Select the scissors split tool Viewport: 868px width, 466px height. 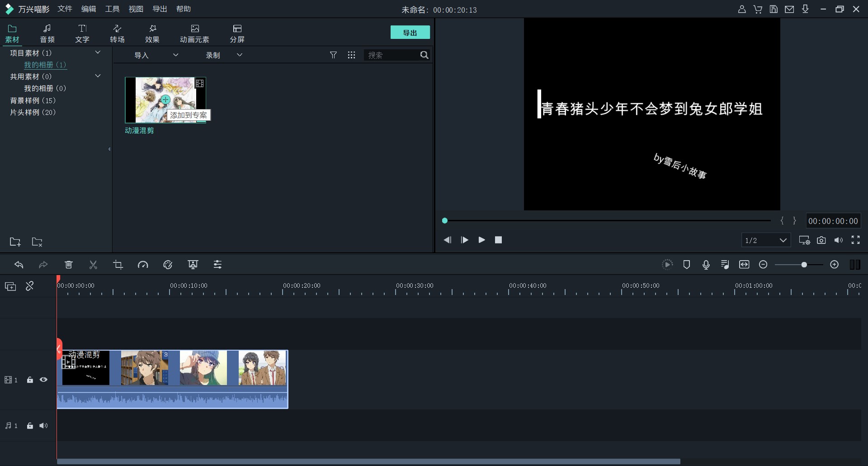tap(93, 265)
